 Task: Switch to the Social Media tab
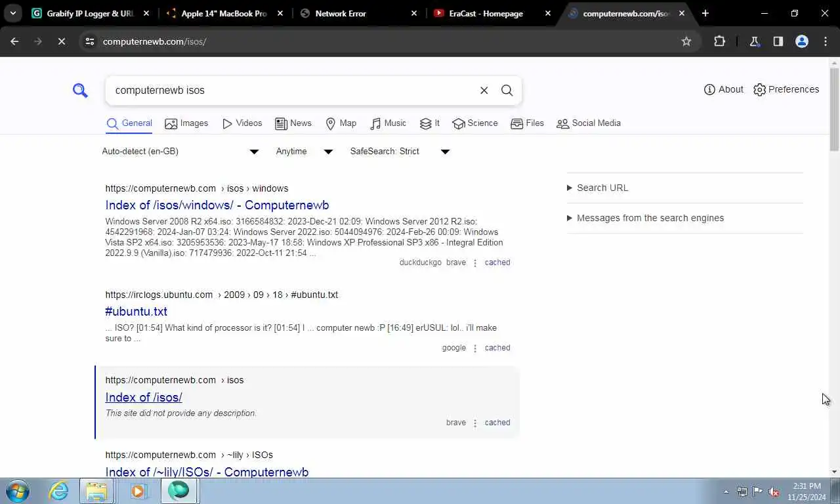pos(589,123)
